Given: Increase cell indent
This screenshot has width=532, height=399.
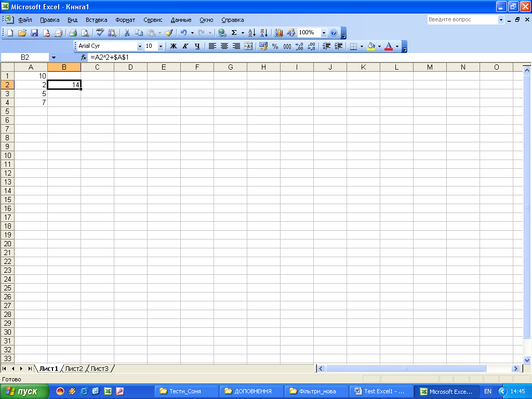Looking at the screenshot, I should point(338,46).
